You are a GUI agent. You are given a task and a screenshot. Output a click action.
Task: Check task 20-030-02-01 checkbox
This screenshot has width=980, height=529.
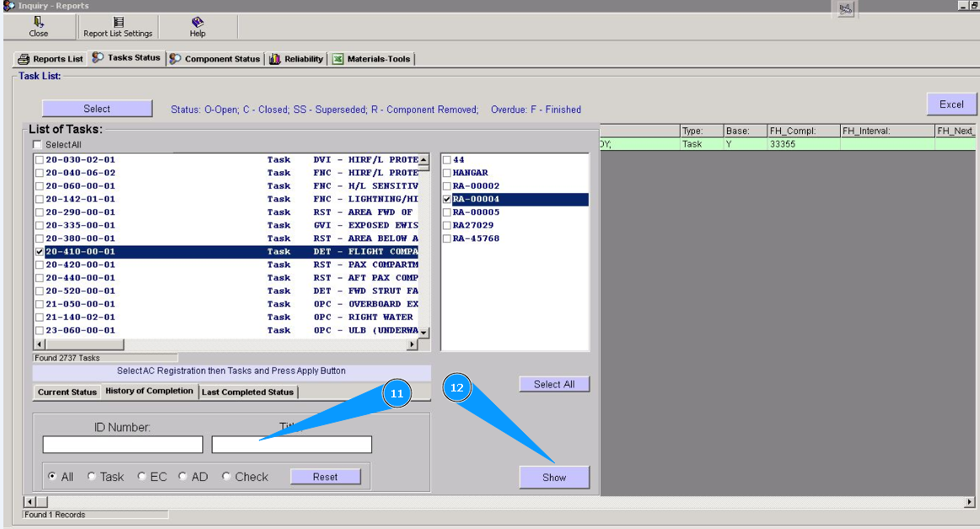40,159
